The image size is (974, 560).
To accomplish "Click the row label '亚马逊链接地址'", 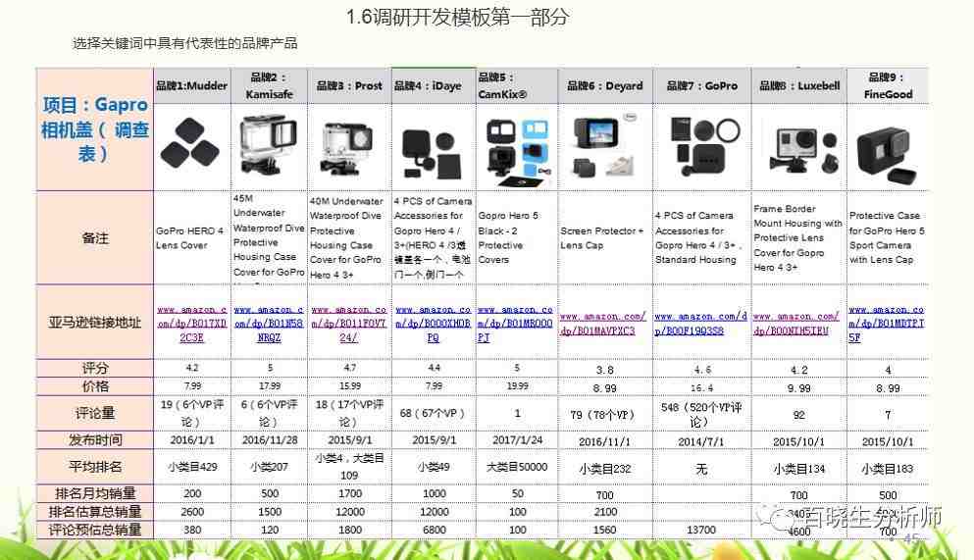I will click(94, 323).
